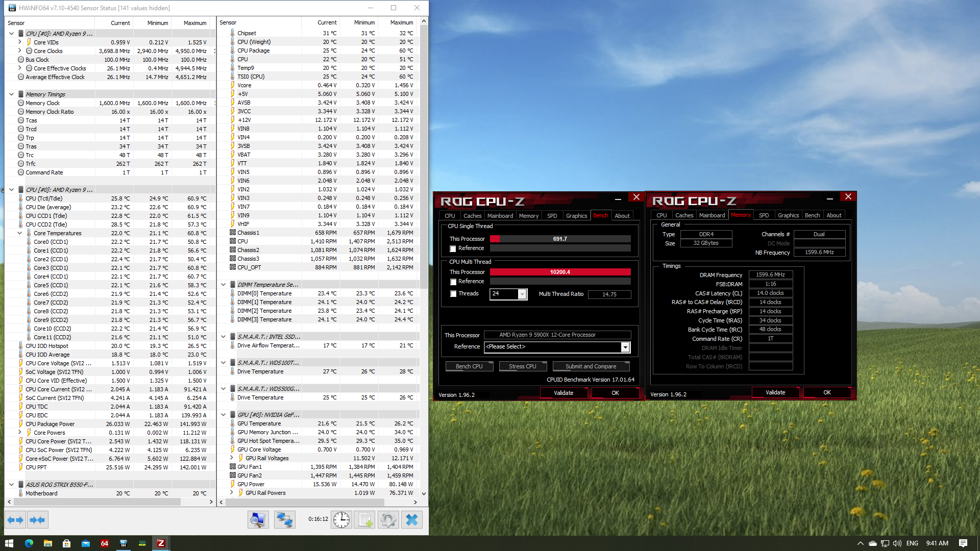Start logging with the sheet-plus icon

click(x=364, y=520)
